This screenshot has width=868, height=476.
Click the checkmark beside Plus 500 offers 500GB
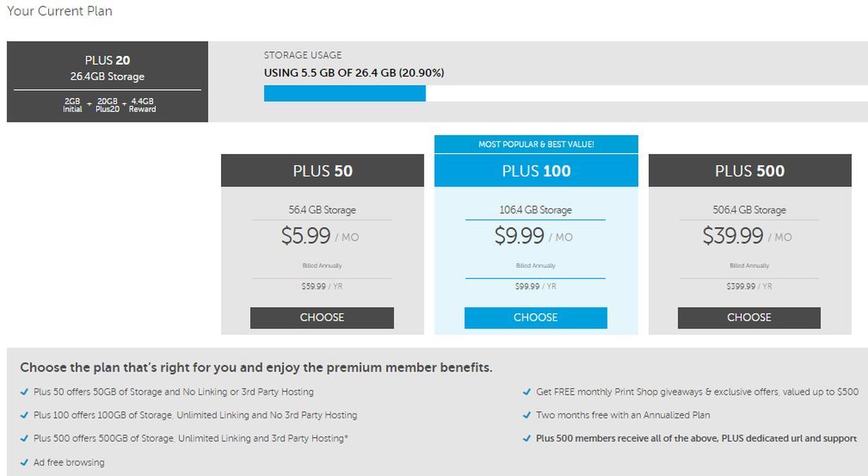pos(24,438)
